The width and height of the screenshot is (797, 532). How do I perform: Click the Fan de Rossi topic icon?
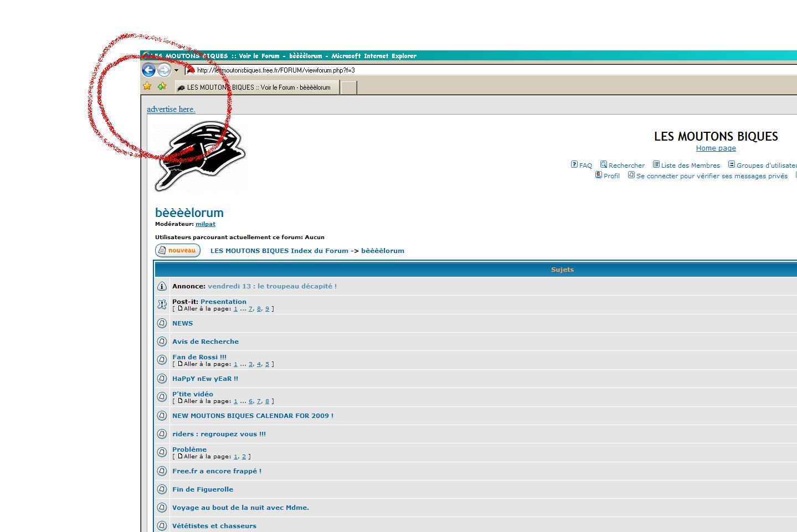[x=162, y=360]
